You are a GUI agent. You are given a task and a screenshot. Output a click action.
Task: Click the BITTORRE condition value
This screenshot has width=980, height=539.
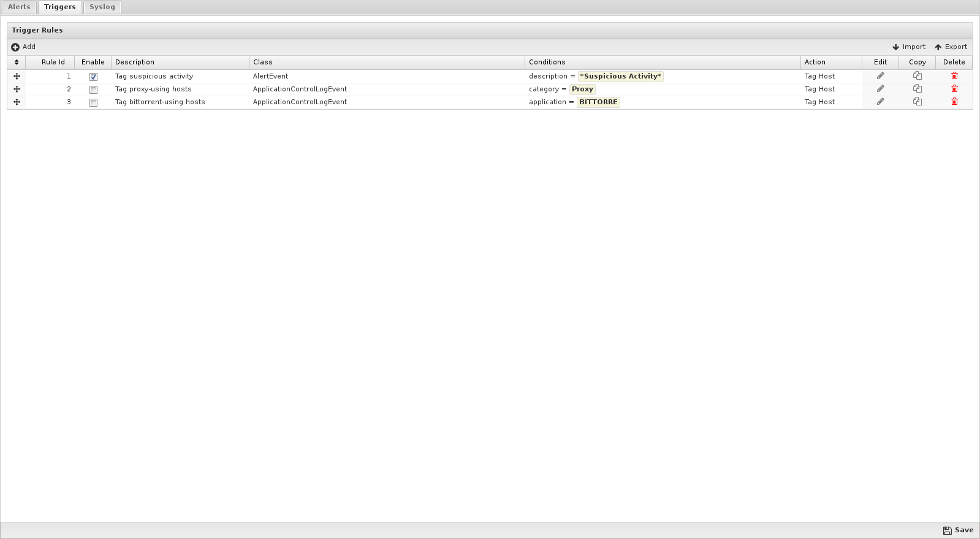pos(598,102)
